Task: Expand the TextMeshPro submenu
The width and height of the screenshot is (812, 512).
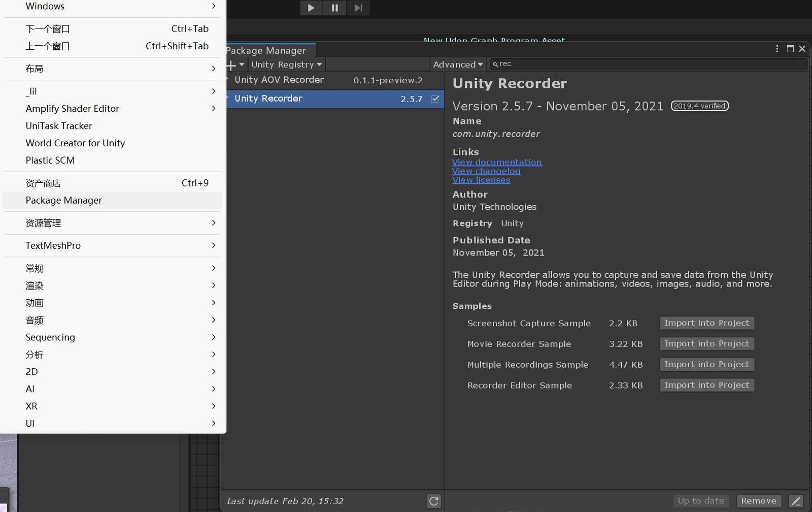Action: [113, 246]
